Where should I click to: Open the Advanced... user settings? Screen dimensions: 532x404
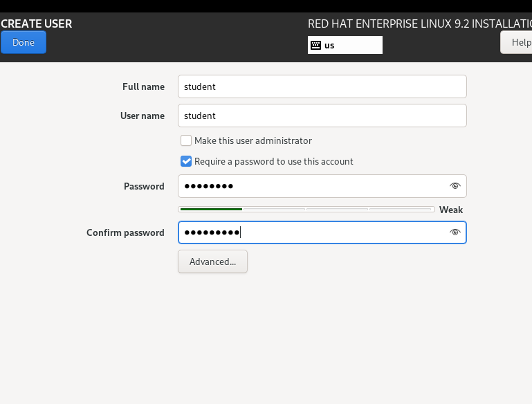[x=213, y=261]
